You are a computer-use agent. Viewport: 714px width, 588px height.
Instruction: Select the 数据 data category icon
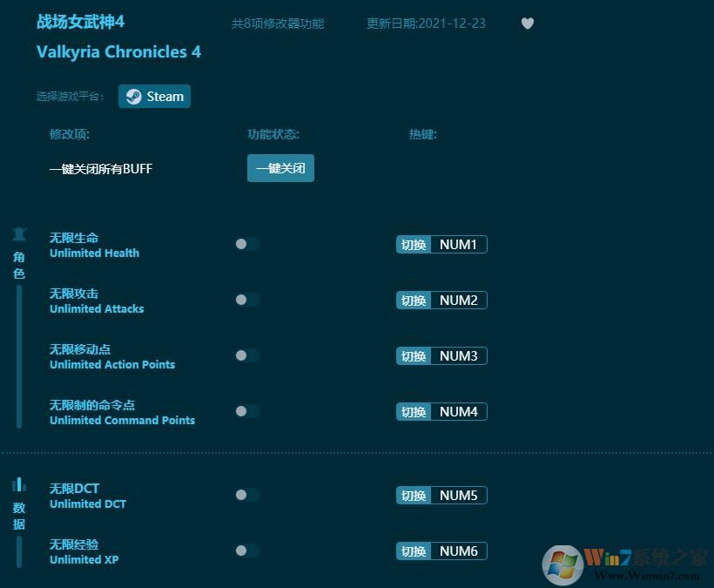pos(19,484)
